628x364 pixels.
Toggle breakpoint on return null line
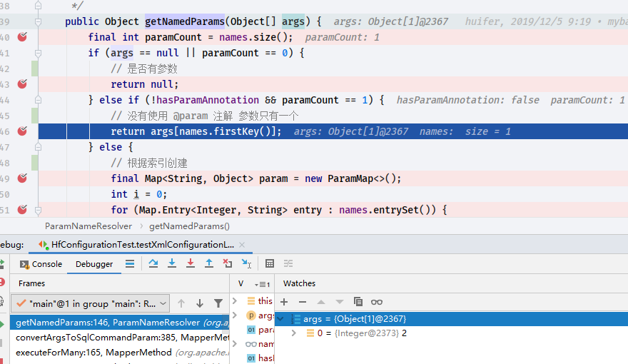click(22, 84)
